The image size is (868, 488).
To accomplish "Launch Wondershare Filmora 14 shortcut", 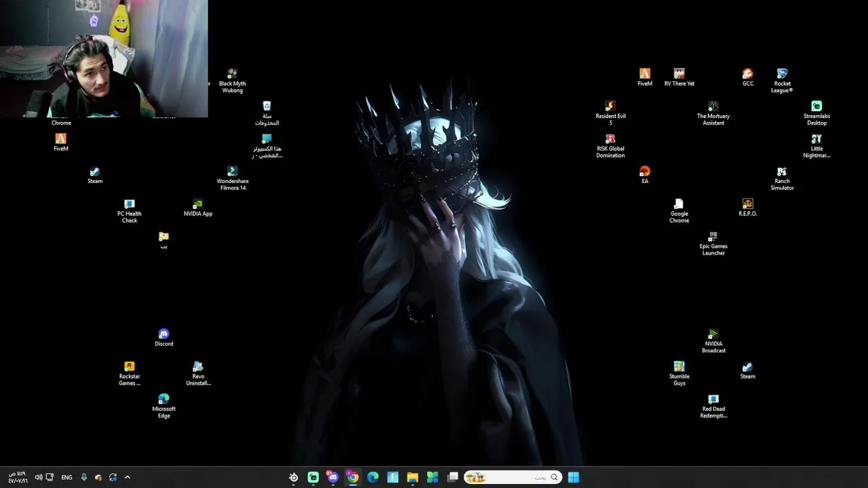I will pyautogui.click(x=232, y=178).
